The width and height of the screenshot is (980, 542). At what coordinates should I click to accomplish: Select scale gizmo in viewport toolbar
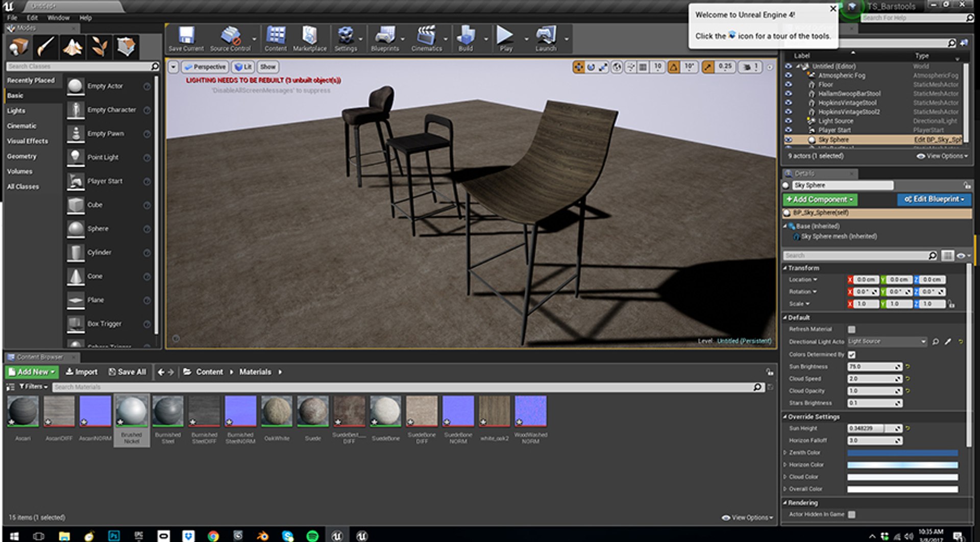(603, 67)
